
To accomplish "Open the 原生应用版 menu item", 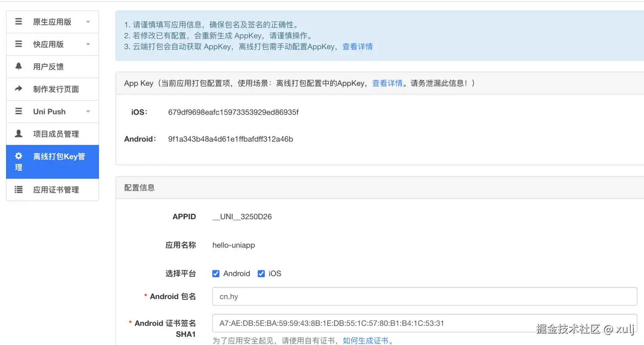I will [52, 22].
